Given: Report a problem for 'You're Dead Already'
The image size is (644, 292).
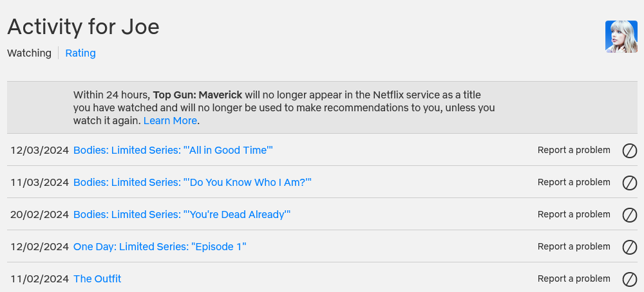Looking at the screenshot, I should [574, 215].
